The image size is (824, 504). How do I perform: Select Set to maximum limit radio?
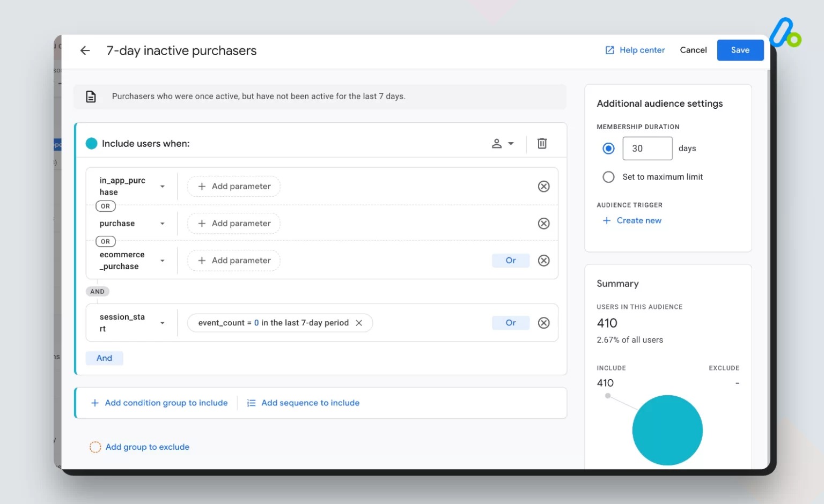[x=608, y=177]
